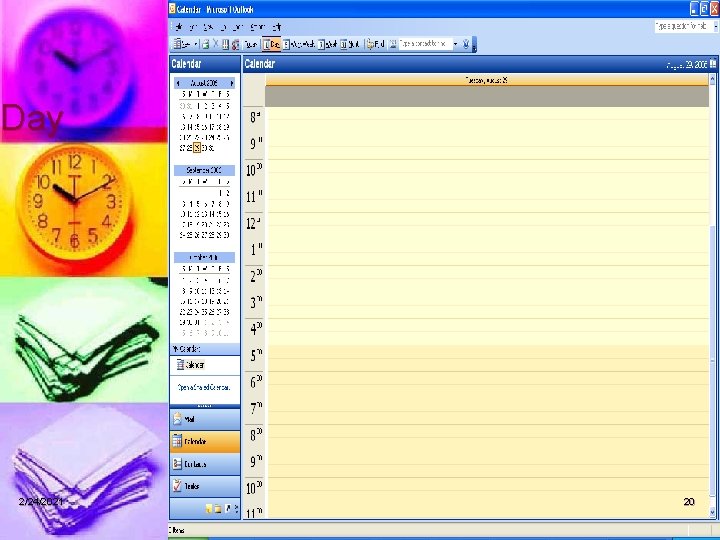Click the Delete X toolbar icon
The height and width of the screenshot is (540, 720).
point(215,44)
